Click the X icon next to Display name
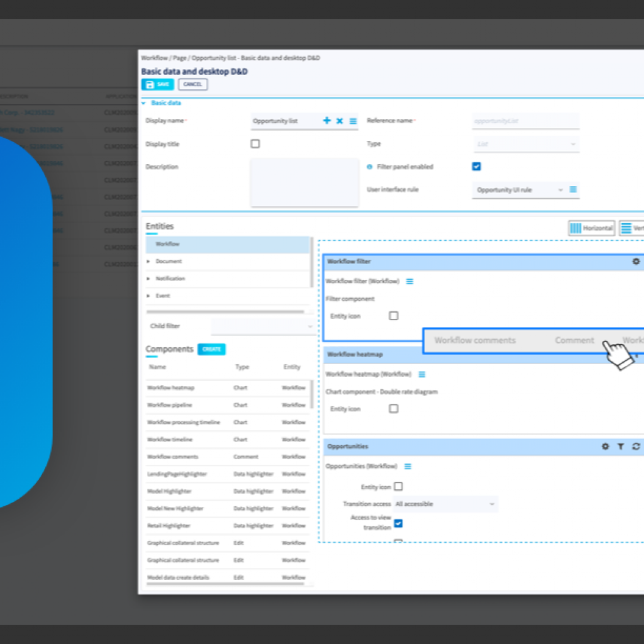This screenshot has height=644, width=644. (x=340, y=121)
